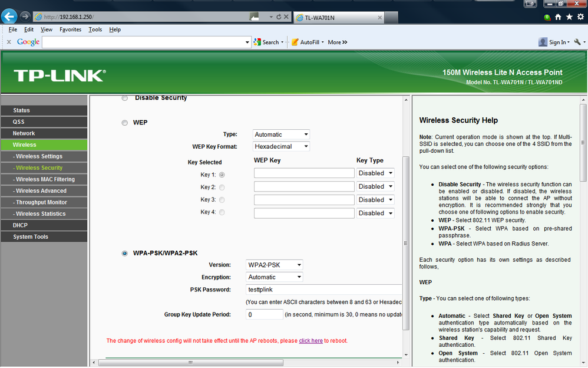Click the browser Back arrow button
The height and width of the screenshot is (368, 588).
pos(9,17)
